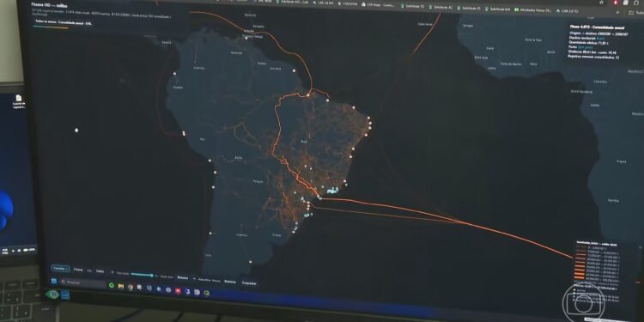This screenshot has height=322, width=644.
Task: Open the Todos dropdown in bottom controls
Action: pos(104,271)
